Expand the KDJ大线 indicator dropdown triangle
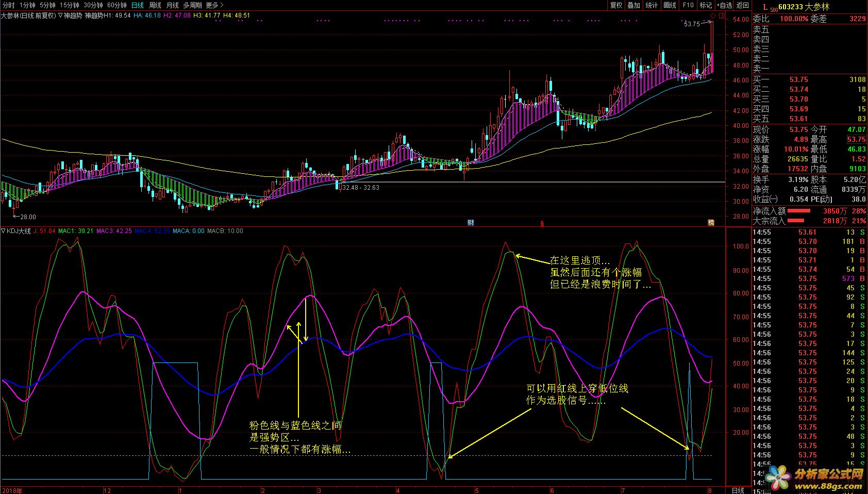Screen dimensions: 868x494 pyautogui.click(x=4, y=231)
